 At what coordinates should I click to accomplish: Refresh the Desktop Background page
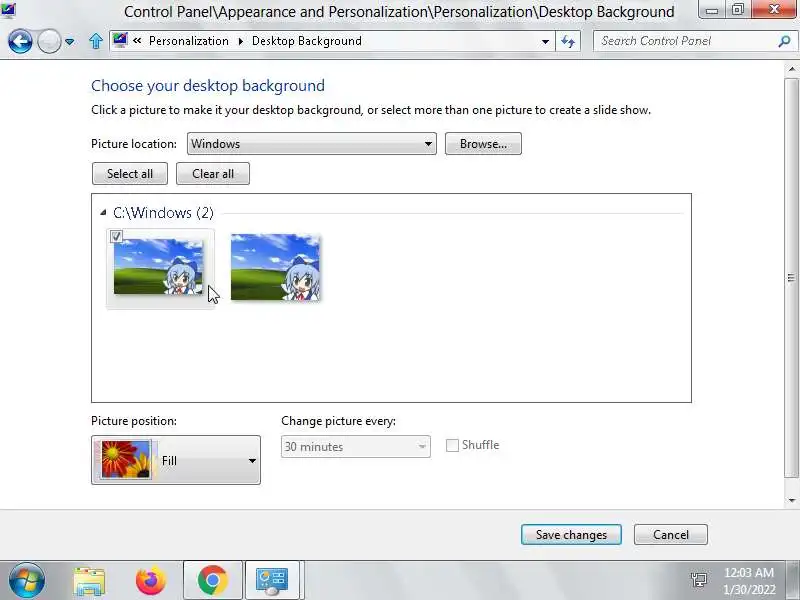568,41
